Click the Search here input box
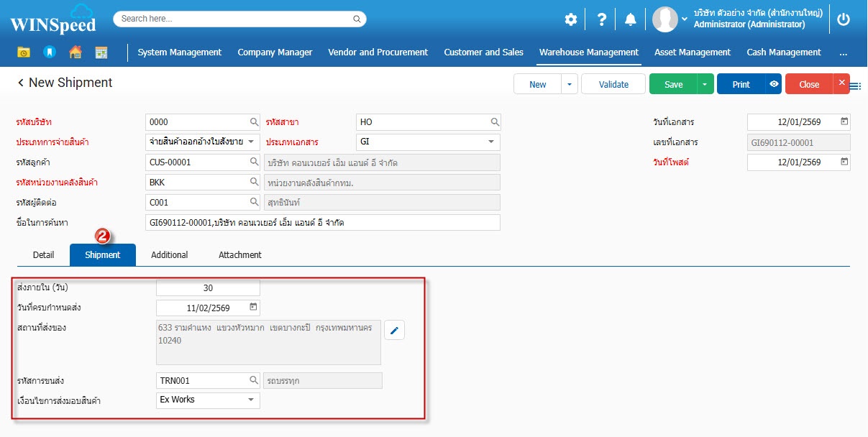868x437 pixels. click(x=239, y=19)
